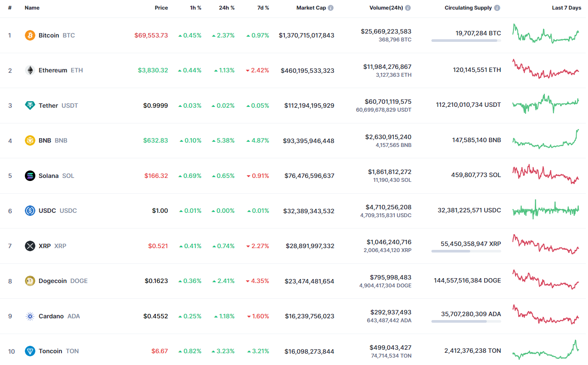Open BNB's last 7 days sparkline chart
This screenshot has width=588, height=365.
[x=546, y=140]
